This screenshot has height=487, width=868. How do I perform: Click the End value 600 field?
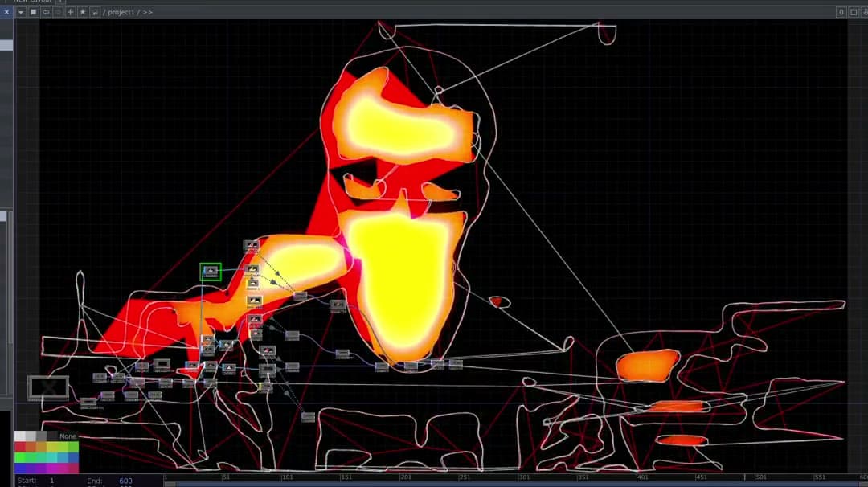coord(125,481)
